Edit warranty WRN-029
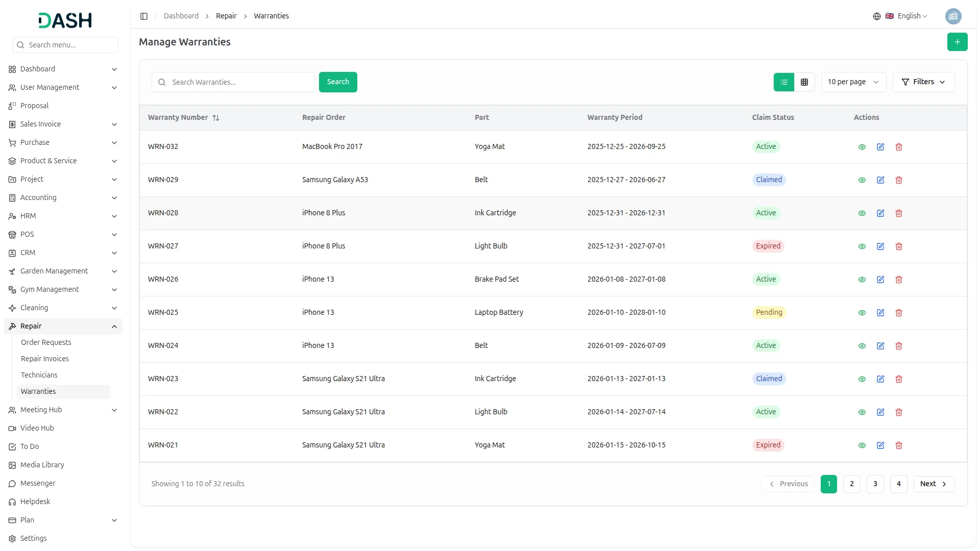 880,180
